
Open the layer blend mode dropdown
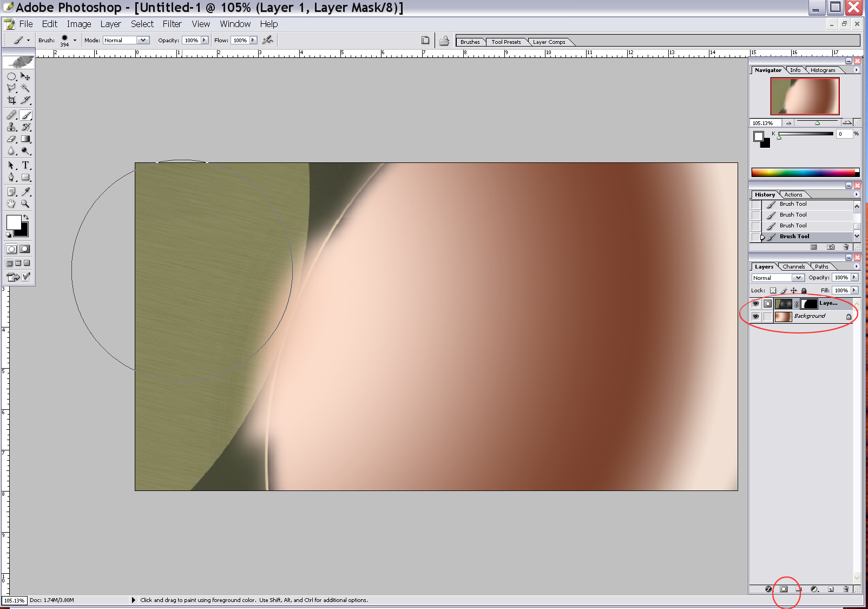(798, 278)
